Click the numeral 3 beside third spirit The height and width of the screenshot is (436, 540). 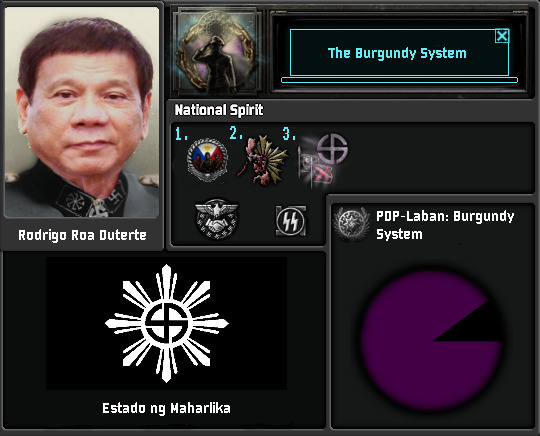pyautogui.click(x=289, y=133)
